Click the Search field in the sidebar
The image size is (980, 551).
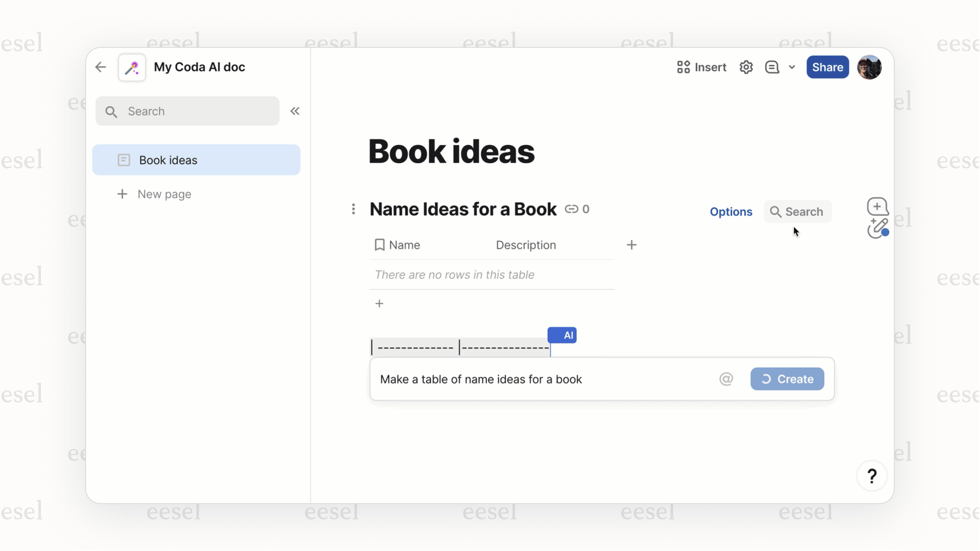187,111
